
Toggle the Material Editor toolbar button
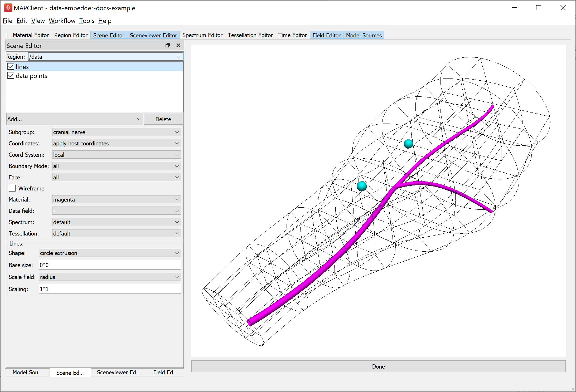(x=31, y=35)
